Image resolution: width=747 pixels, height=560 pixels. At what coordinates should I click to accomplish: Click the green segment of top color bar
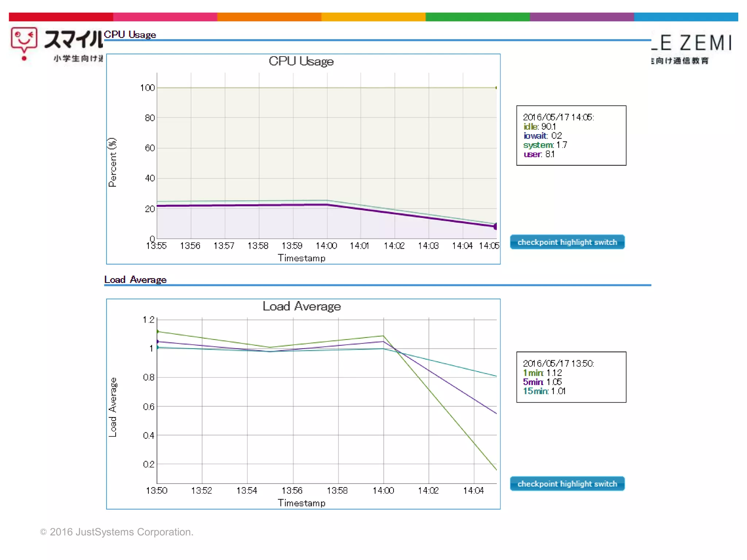[x=477, y=17]
